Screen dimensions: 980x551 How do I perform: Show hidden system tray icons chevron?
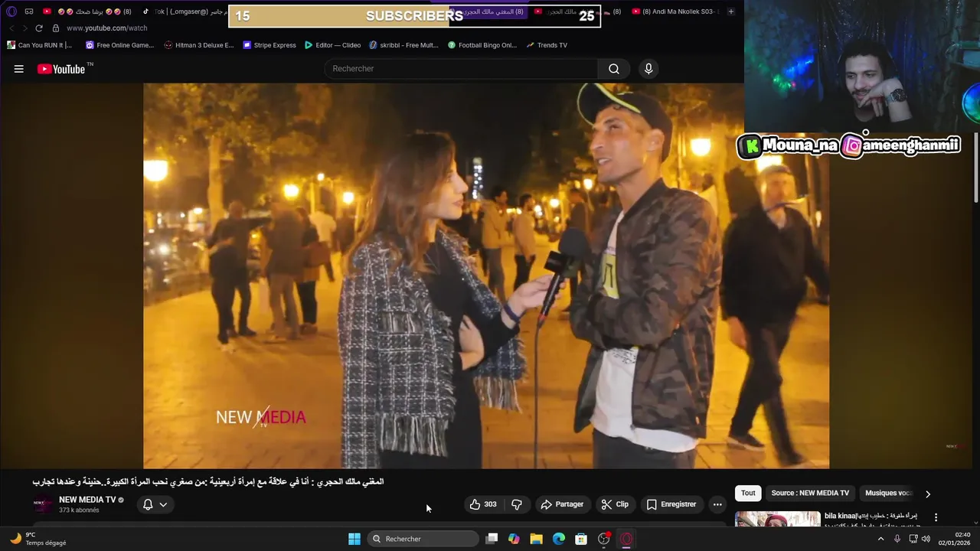pos(880,539)
